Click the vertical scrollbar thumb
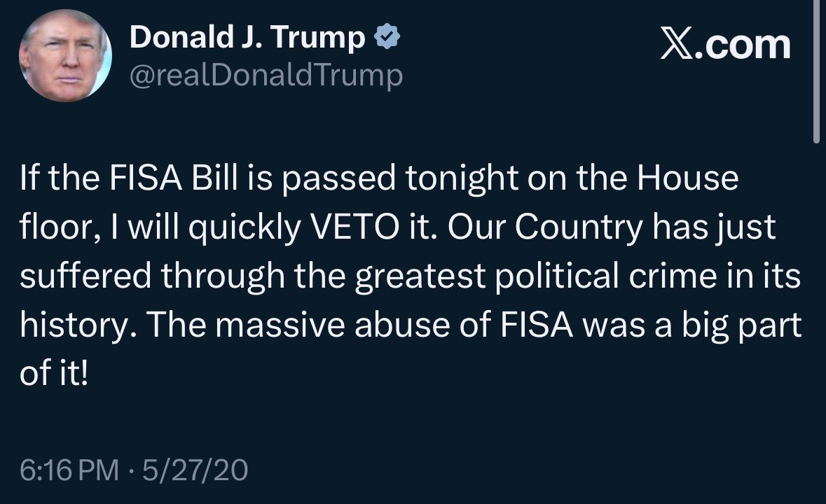The image size is (826, 504). point(815,70)
